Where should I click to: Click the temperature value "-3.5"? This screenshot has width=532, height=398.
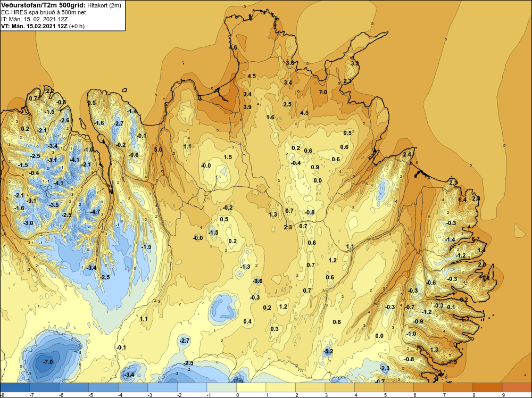[54, 205]
